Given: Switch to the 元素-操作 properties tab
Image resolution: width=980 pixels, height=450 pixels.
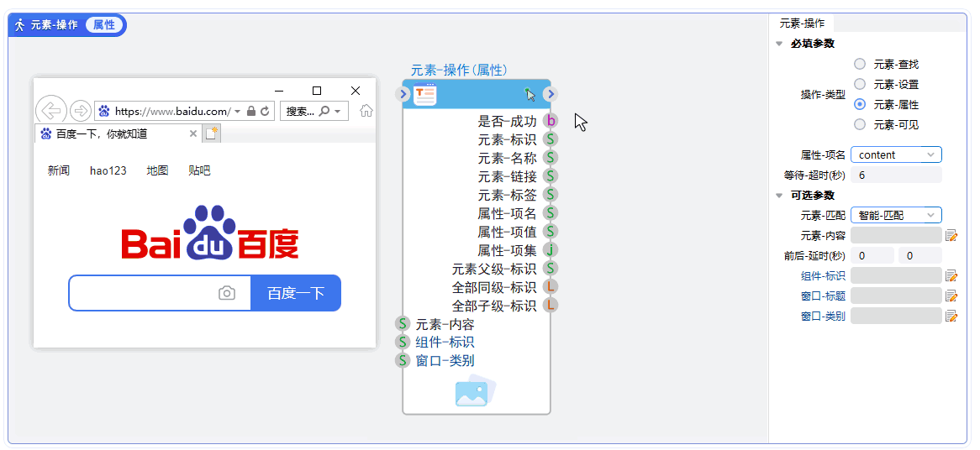Looking at the screenshot, I should 802,24.
